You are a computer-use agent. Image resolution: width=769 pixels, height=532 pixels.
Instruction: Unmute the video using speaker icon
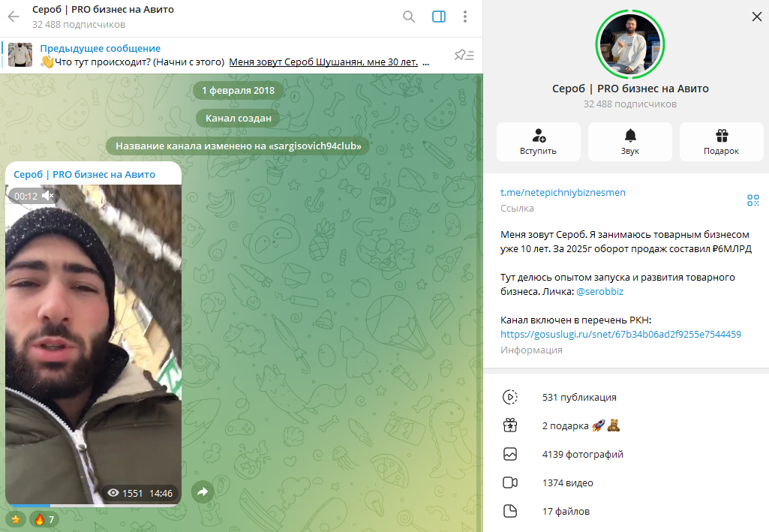[x=48, y=196]
